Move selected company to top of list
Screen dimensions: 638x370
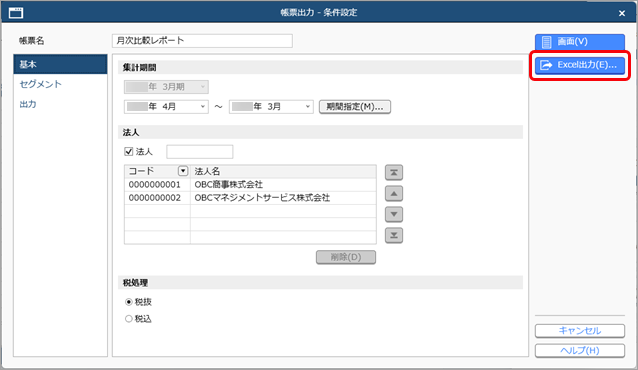click(394, 173)
